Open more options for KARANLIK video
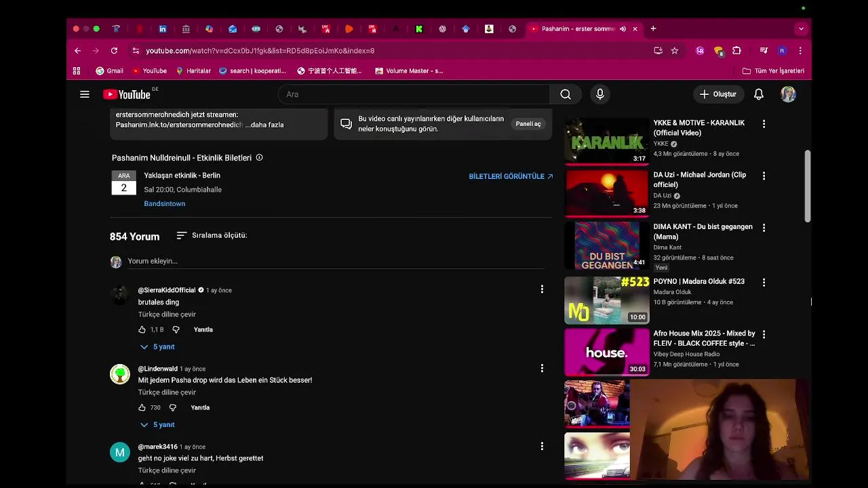The height and width of the screenshot is (488, 868). point(764,124)
